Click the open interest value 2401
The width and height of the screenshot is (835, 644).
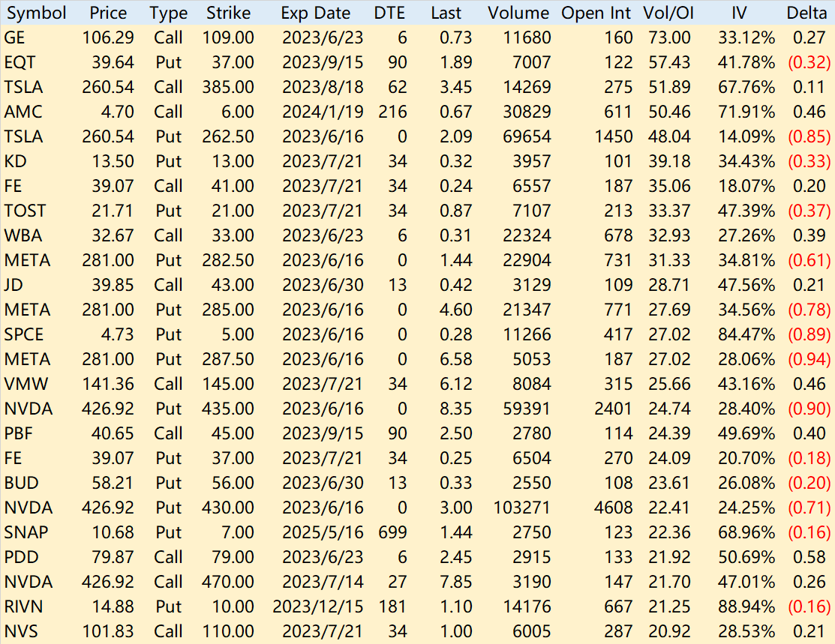[614, 409]
